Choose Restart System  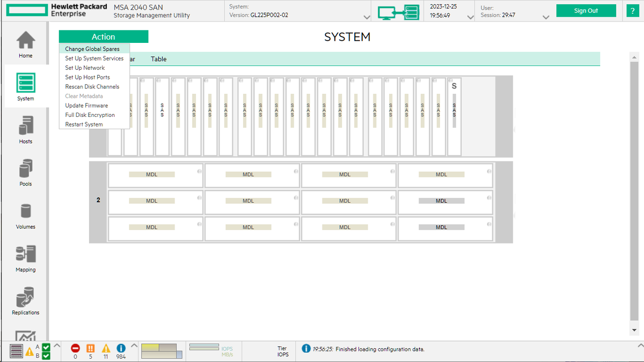(x=94, y=124)
